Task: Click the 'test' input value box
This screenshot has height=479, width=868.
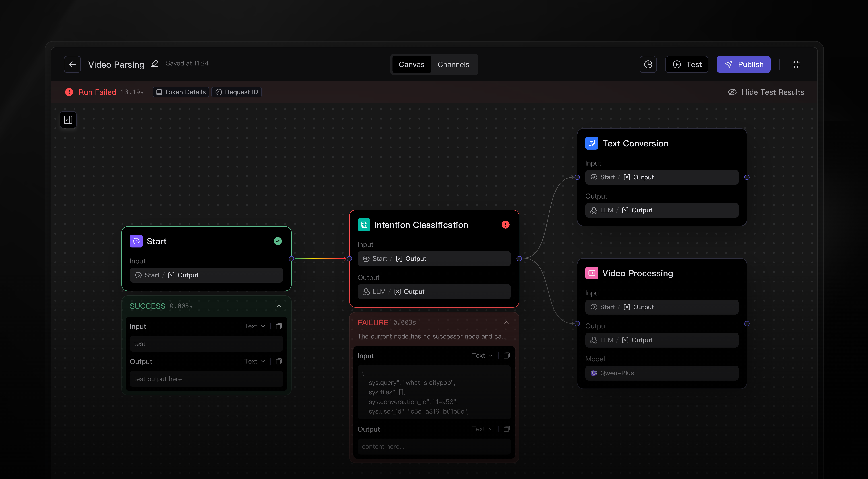Action: point(206,344)
